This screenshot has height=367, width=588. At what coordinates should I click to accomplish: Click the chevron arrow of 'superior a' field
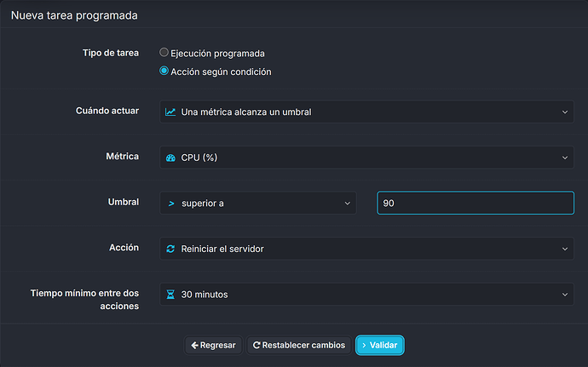tap(347, 204)
